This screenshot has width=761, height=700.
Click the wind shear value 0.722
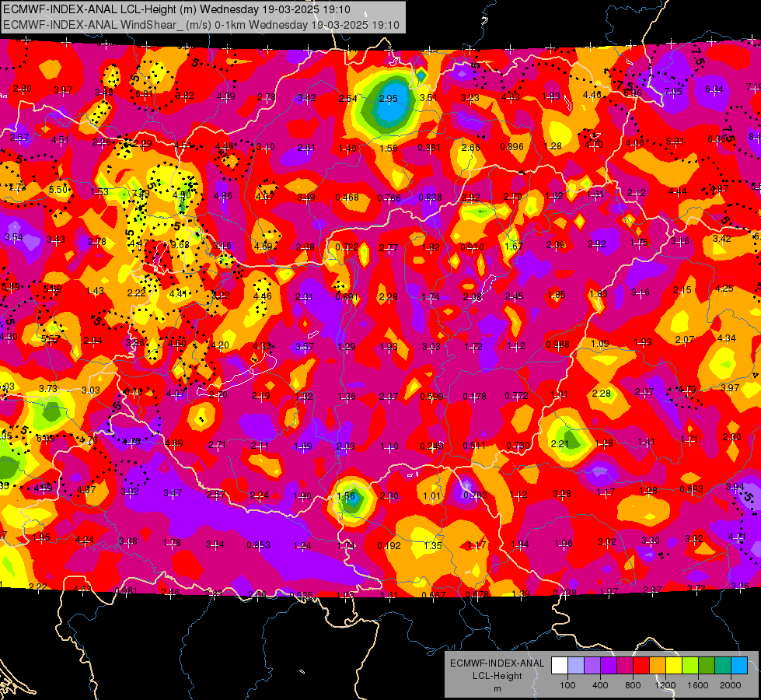[347, 247]
